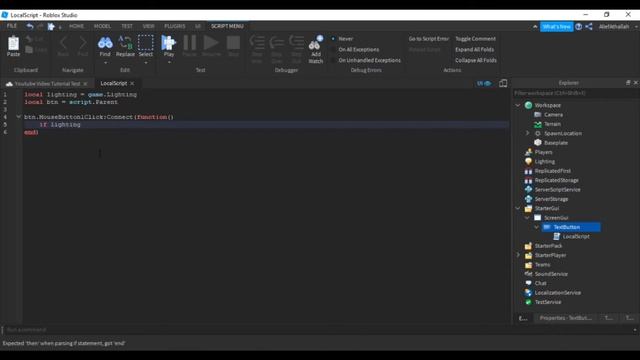Click Go to Script Error
Viewport: 640px width, 360px height.
[x=429, y=39]
